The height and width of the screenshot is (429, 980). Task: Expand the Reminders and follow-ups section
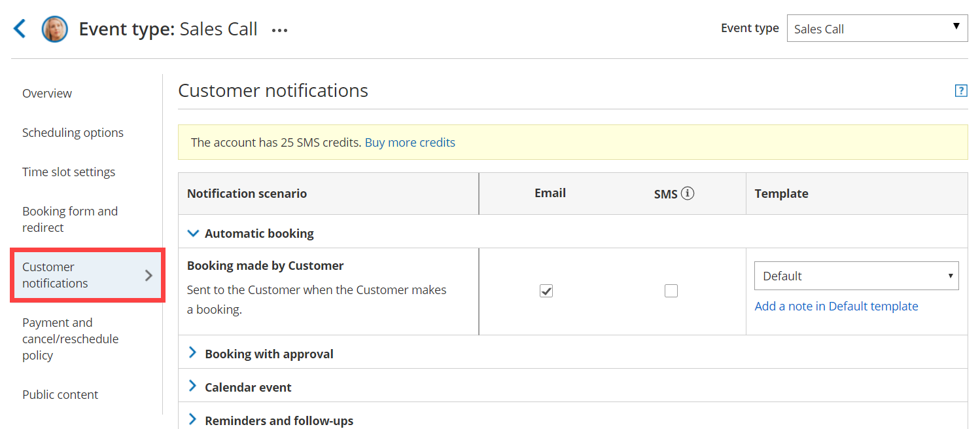pos(192,420)
